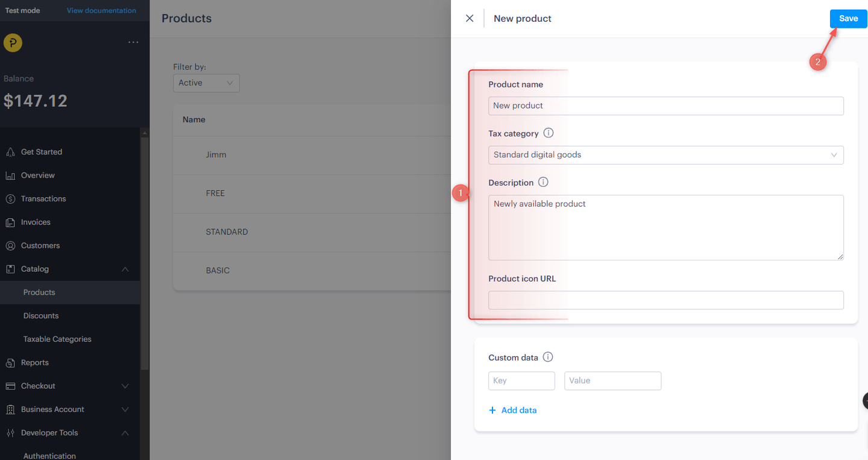This screenshot has height=460, width=868.
Task: Click the Custom data info icon
Action: coord(547,356)
